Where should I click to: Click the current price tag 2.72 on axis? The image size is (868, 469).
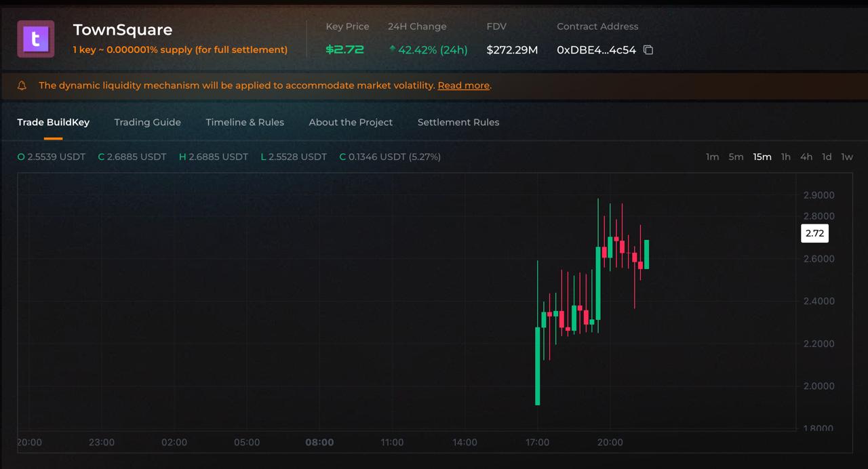pyautogui.click(x=814, y=233)
